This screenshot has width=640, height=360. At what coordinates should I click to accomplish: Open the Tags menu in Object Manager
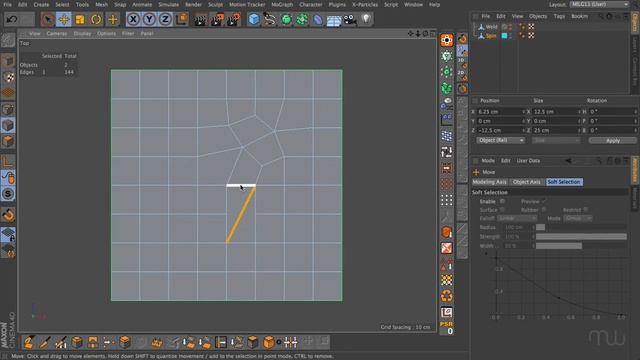(559, 16)
